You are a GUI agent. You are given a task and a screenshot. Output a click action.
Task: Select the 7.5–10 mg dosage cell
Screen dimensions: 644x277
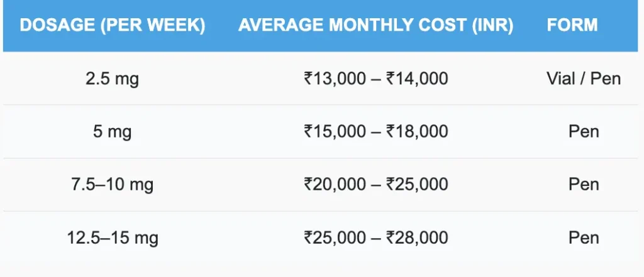tap(113, 185)
